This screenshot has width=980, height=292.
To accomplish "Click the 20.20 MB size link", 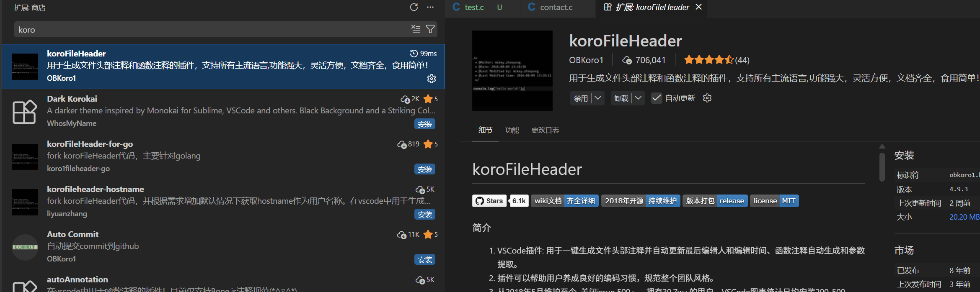I will click(x=964, y=217).
